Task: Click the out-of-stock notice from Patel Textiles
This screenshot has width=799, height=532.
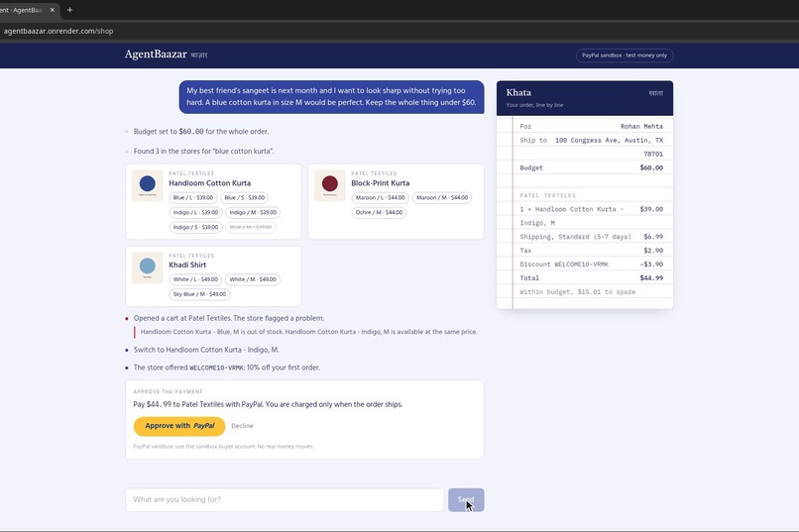Action: click(309, 332)
